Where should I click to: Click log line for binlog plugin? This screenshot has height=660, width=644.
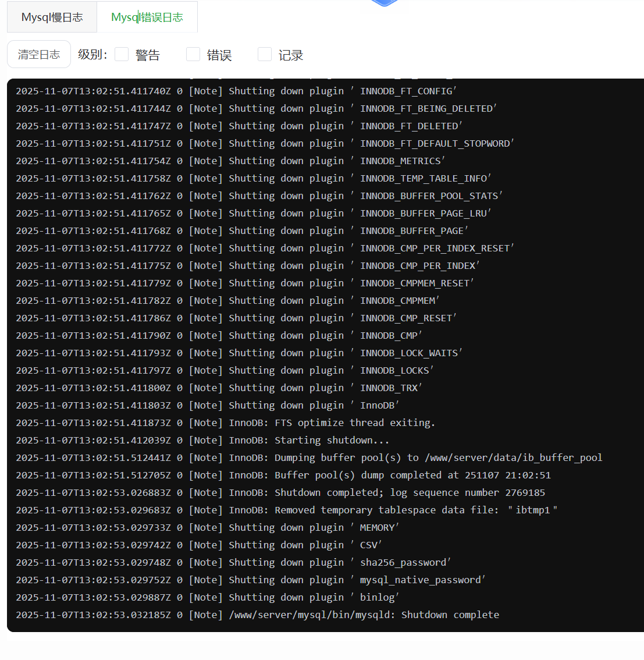click(207, 598)
